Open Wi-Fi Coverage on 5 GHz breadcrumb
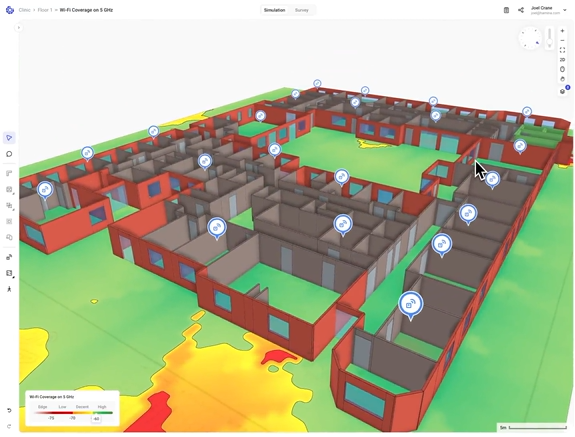This screenshot has height=437, width=575. coord(86,10)
